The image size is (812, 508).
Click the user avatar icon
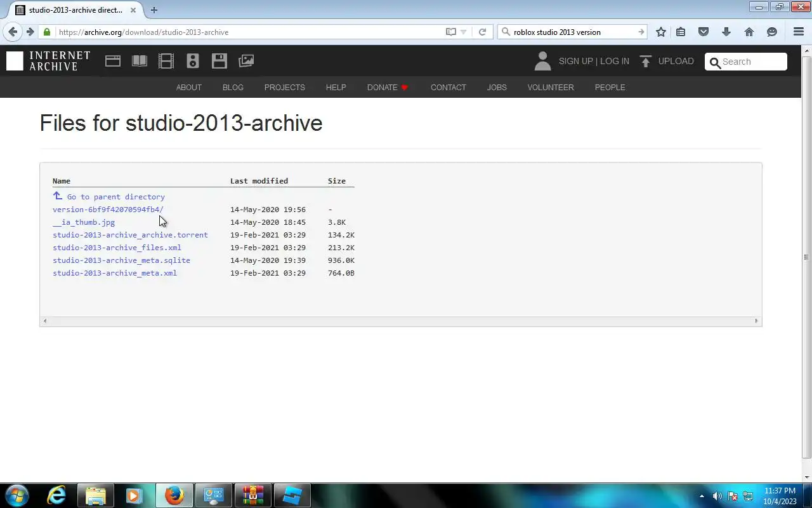[542, 61]
